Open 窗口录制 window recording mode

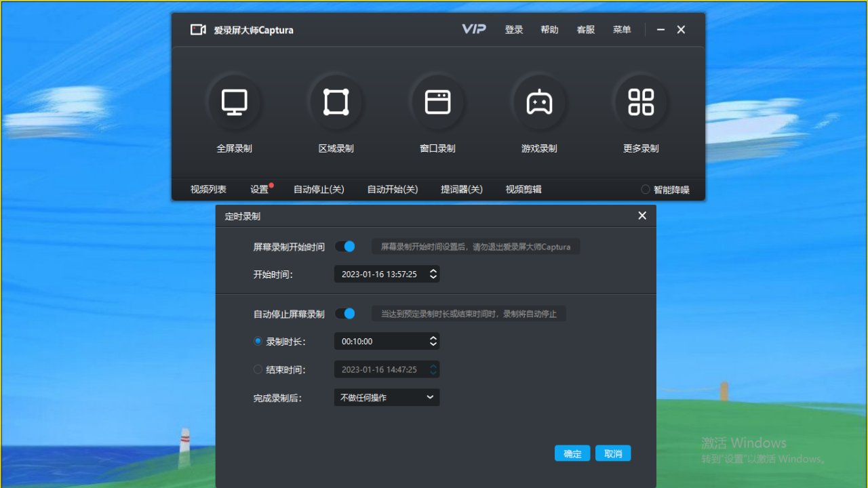point(438,102)
